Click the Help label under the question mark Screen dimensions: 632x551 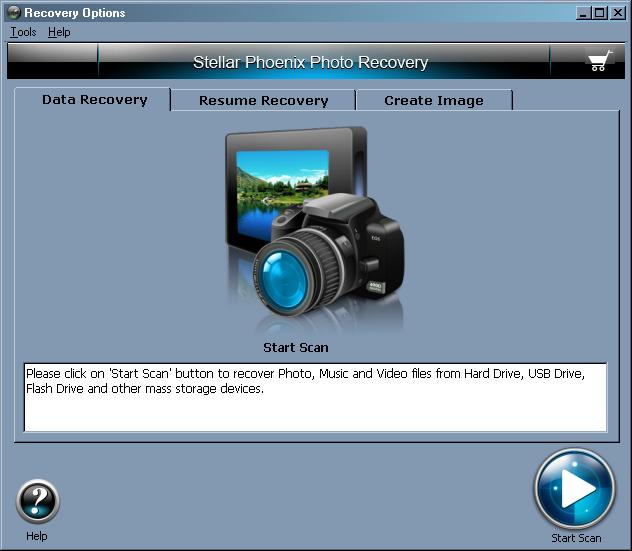click(37, 536)
